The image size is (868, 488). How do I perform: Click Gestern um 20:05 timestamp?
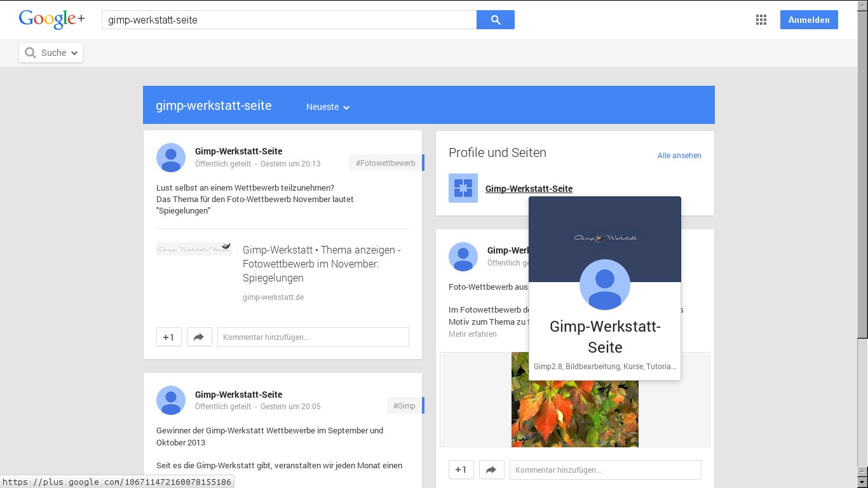click(x=290, y=407)
